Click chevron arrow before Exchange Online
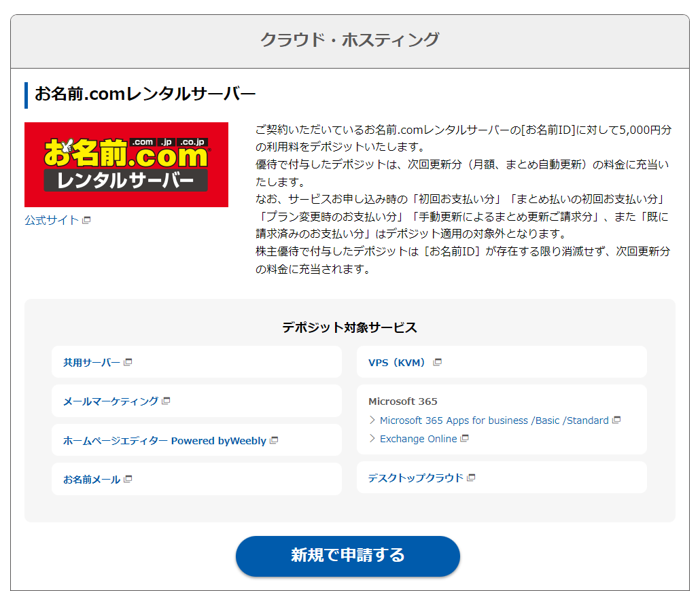 tap(372, 439)
